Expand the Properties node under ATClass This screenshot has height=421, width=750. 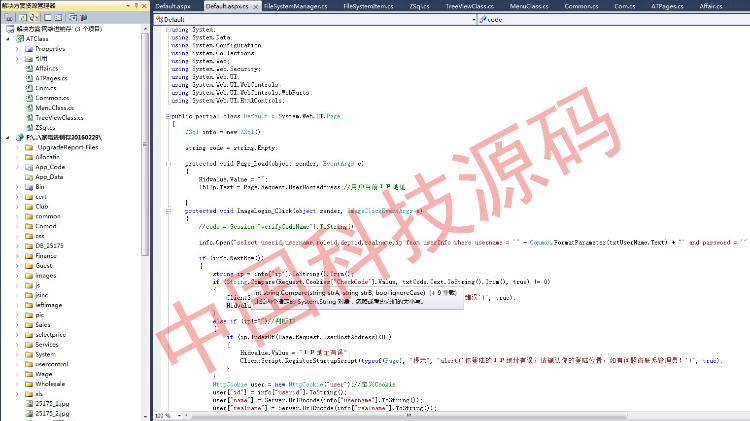point(17,49)
